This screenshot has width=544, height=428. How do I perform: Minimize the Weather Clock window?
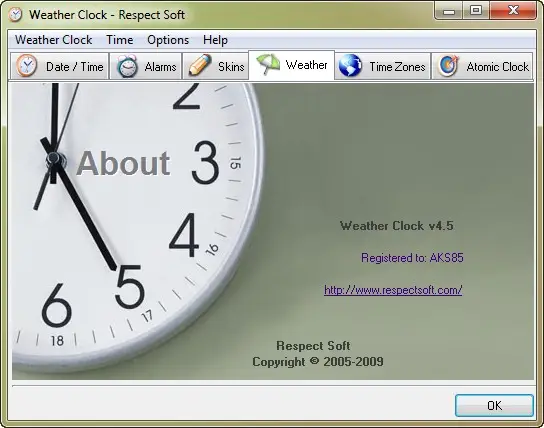coord(449,11)
